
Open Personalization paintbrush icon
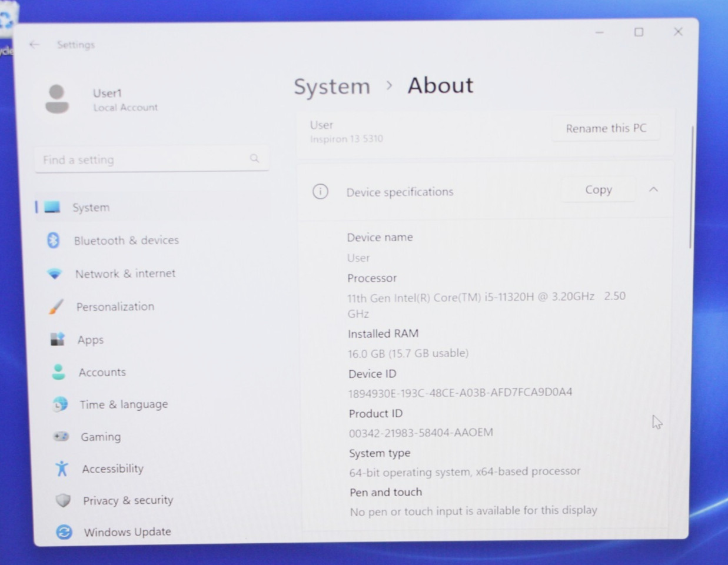(x=56, y=307)
